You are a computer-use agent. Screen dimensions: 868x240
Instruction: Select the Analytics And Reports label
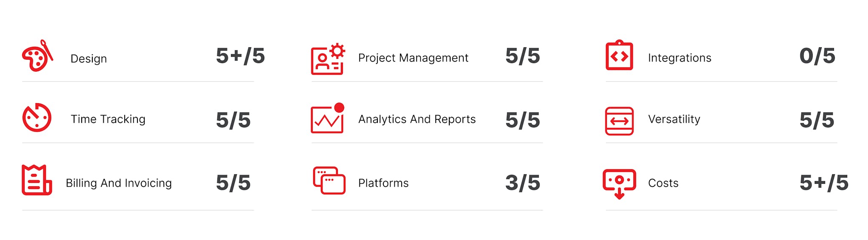(x=417, y=119)
